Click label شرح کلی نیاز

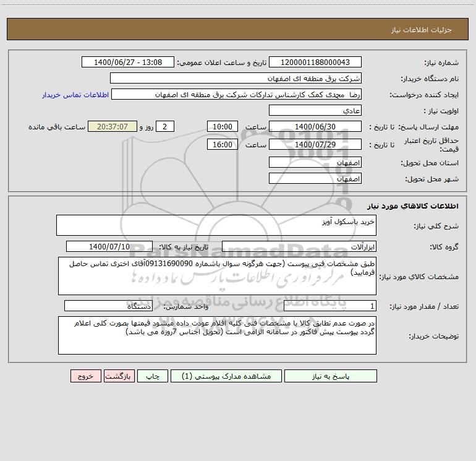[436, 226]
